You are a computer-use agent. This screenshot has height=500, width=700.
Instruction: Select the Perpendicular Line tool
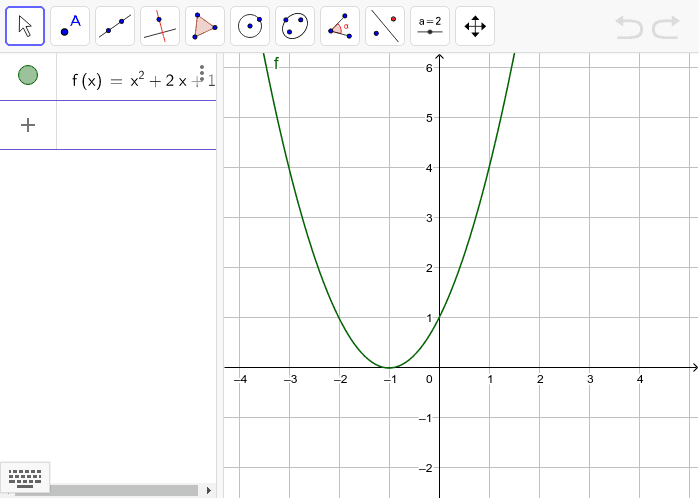(x=160, y=26)
